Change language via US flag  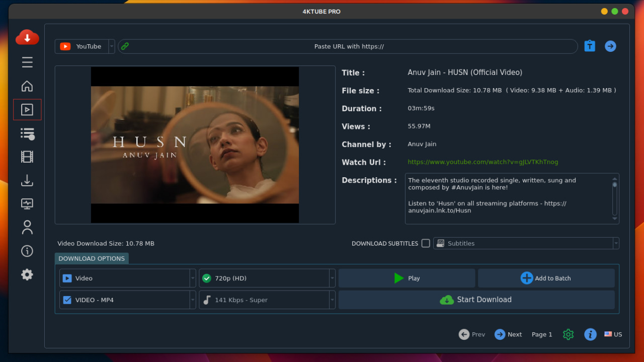(x=613, y=334)
